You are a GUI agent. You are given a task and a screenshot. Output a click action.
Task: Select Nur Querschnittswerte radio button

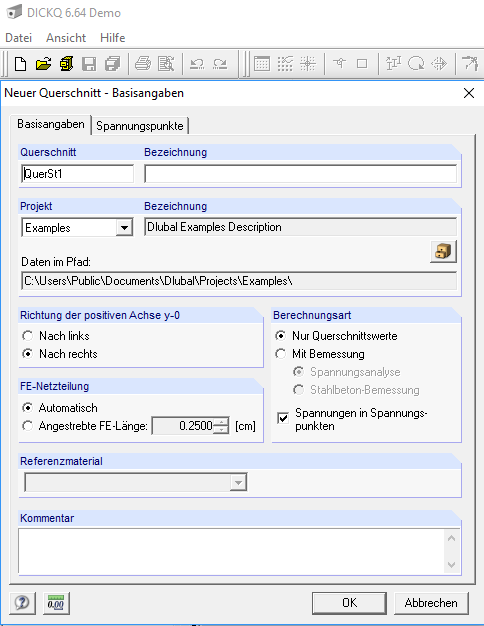(281, 336)
